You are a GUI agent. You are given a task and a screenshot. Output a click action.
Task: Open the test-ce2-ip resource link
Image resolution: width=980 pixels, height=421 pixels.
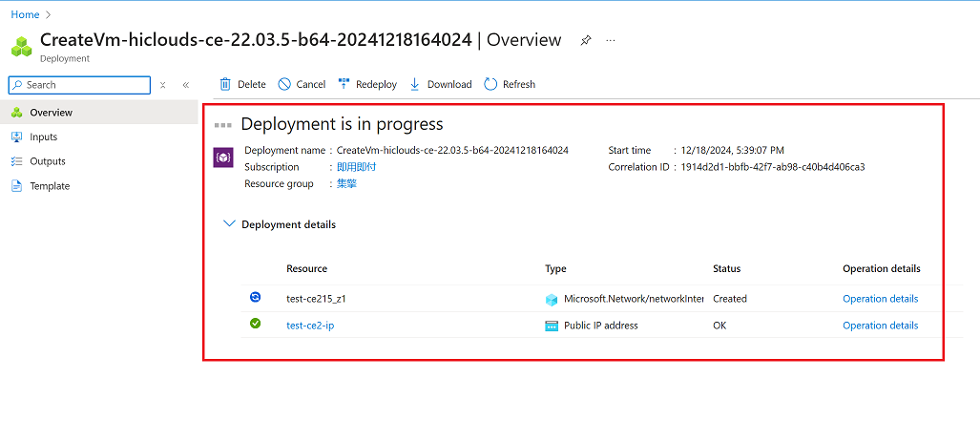pyautogui.click(x=310, y=326)
